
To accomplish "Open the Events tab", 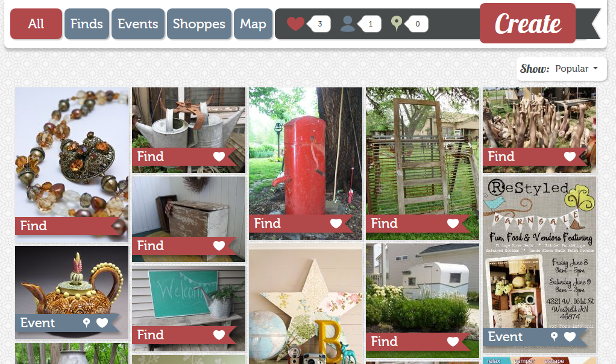I will [138, 24].
